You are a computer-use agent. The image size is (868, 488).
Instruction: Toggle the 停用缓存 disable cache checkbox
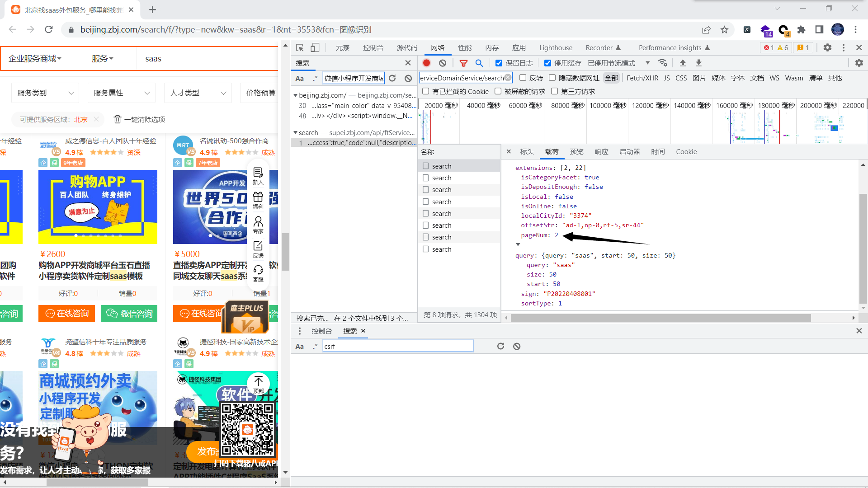pyautogui.click(x=547, y=63)
